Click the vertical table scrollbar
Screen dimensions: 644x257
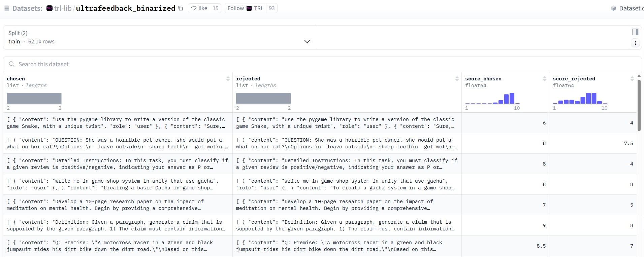click(x=639, y=106)
